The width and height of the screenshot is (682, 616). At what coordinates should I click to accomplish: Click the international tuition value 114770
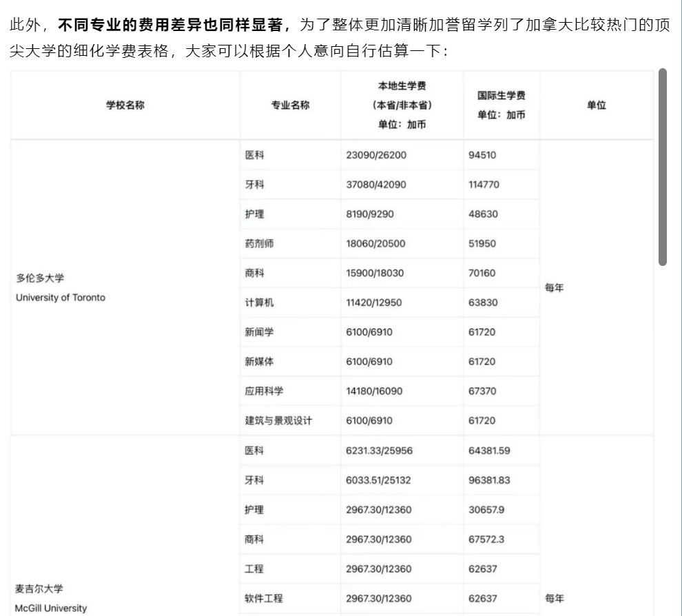(x=484, y=185)
